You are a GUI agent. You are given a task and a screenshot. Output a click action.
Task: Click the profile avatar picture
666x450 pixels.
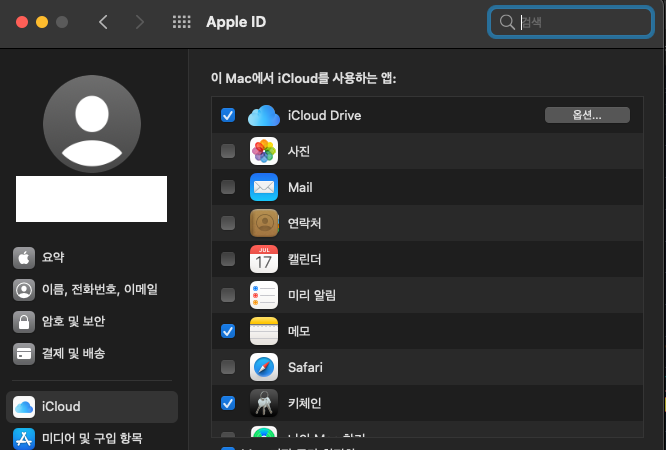point(92,124)
